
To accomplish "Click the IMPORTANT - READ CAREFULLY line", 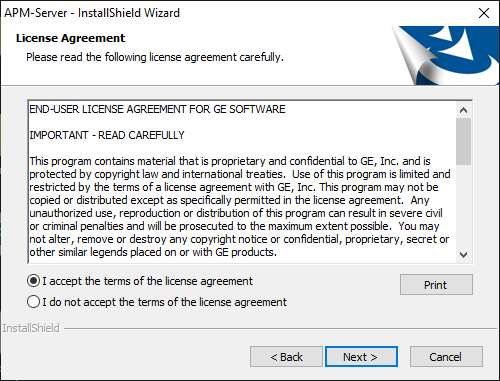I will click(107, 135).
